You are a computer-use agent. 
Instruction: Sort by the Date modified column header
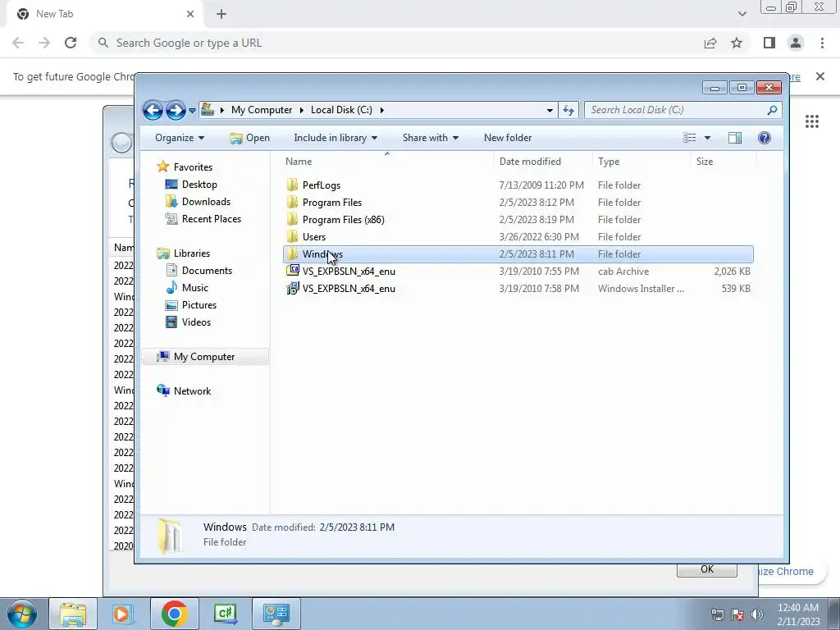coord(543,162)
